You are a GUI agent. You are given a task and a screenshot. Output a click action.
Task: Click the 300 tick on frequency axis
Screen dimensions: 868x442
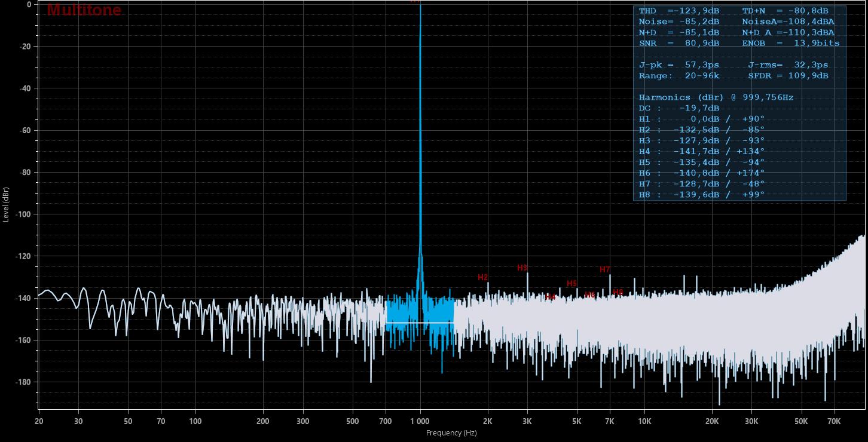(302, 421)
